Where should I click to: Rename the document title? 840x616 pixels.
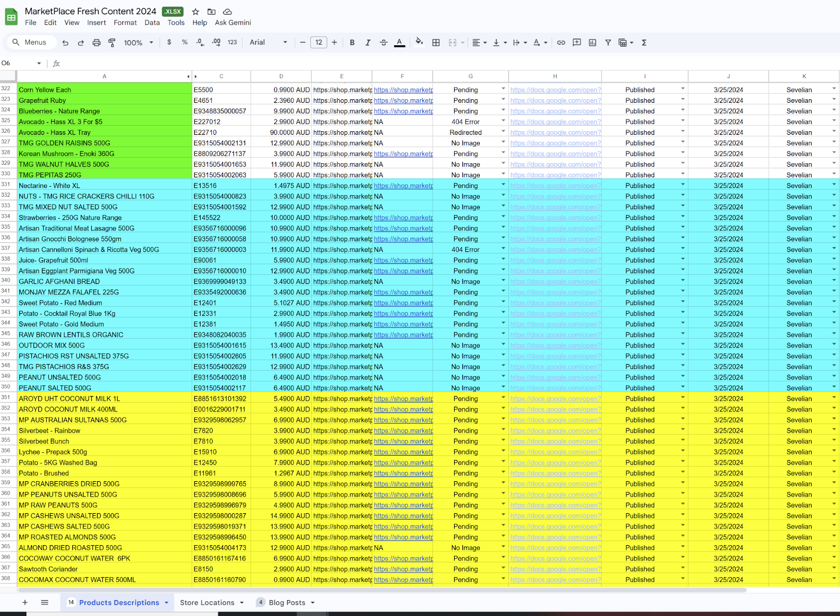pyautogui.click(x=90, y=11)
